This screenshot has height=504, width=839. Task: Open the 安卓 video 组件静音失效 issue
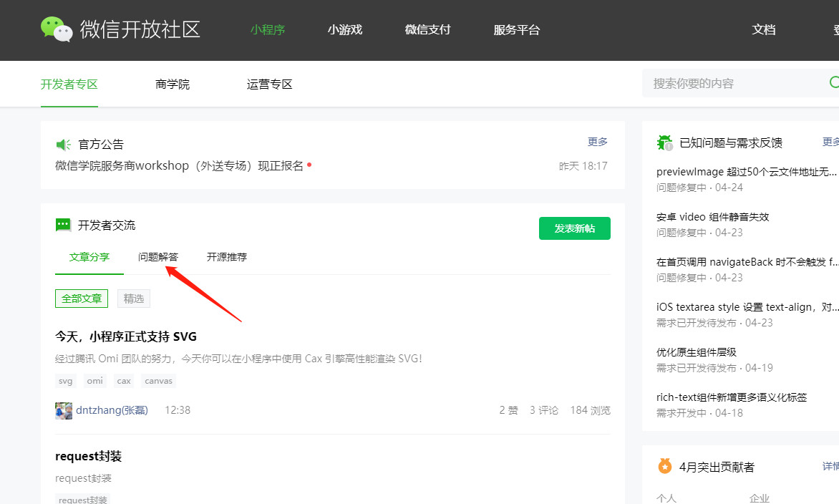[713, 217]
